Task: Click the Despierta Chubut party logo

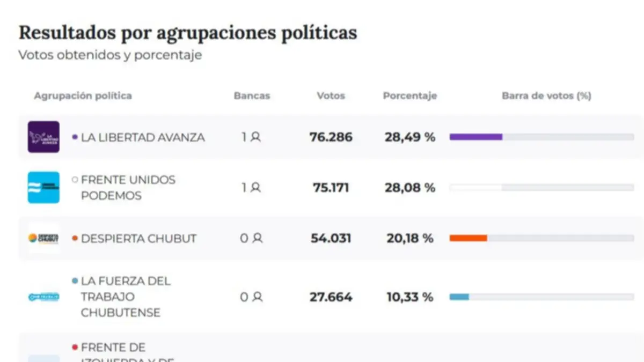Action: click(x=43, y=238)
